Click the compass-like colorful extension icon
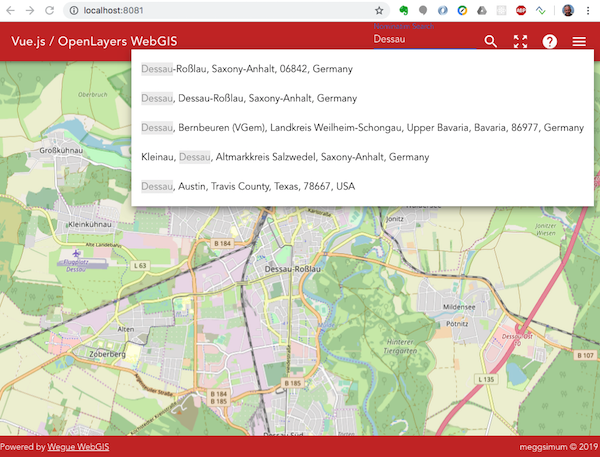600x457 pixels. [x=462, y=10]
